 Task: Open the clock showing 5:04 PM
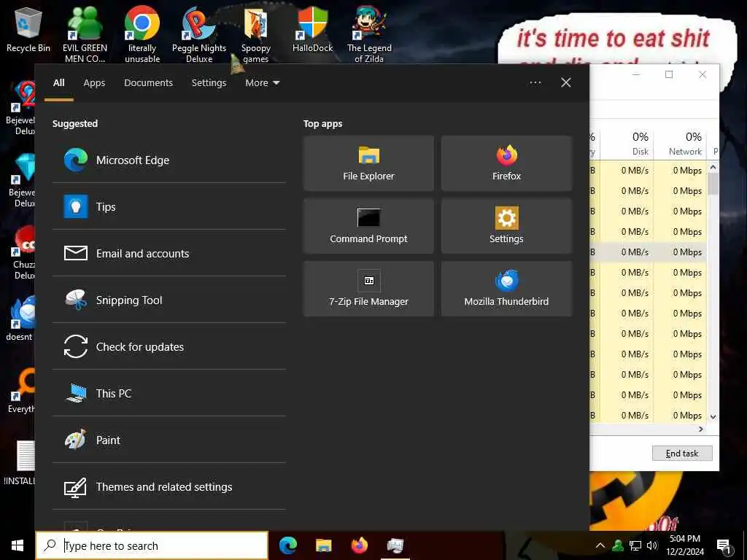tap(685, 545)
